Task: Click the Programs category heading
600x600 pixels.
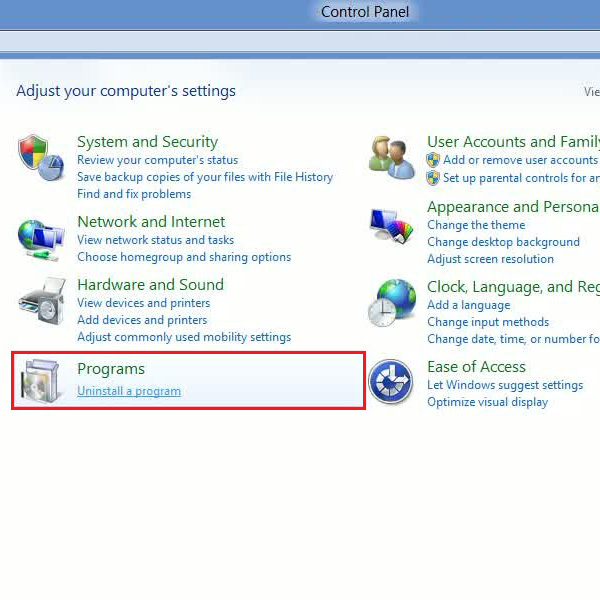Action: tap(111, 369)
